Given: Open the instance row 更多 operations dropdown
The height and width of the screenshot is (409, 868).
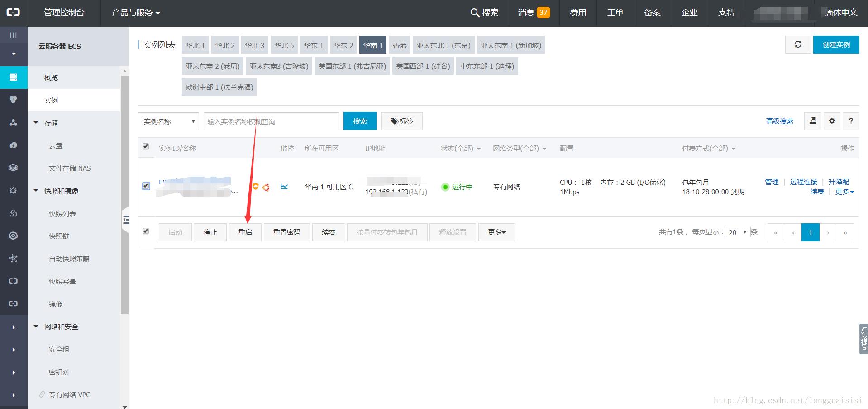Looking at the screenshot, I should coord(844,192).
